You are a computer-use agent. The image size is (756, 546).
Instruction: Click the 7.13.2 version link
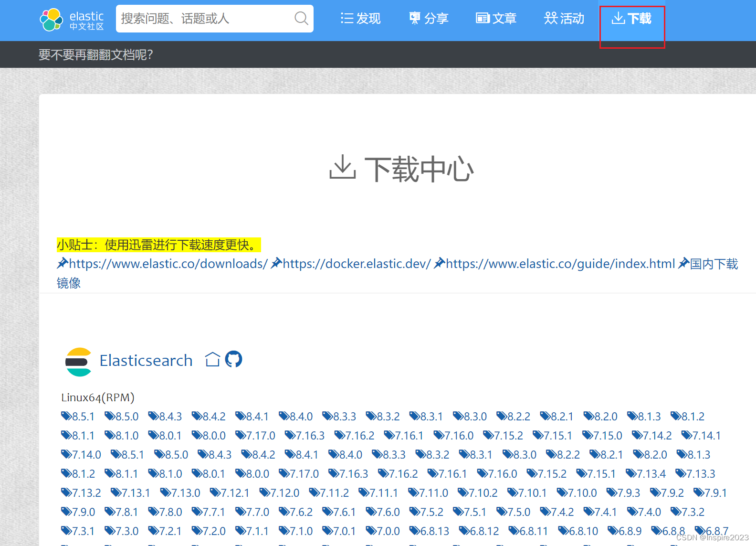(x=81, y=493)
